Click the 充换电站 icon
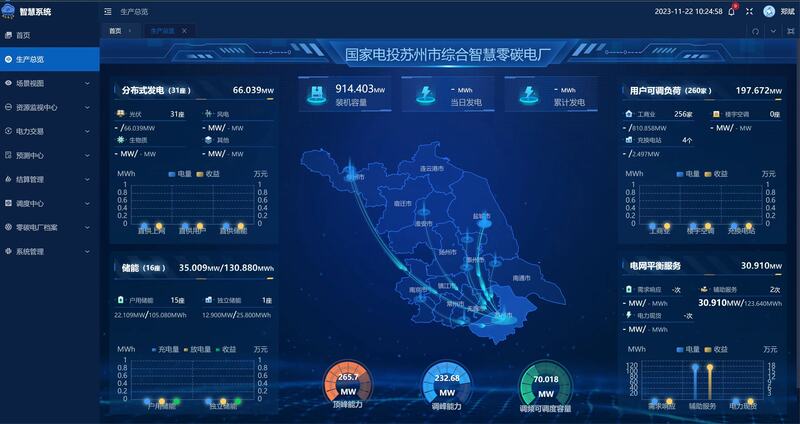This screenshot has height=424, width=800. click(629, 139)
